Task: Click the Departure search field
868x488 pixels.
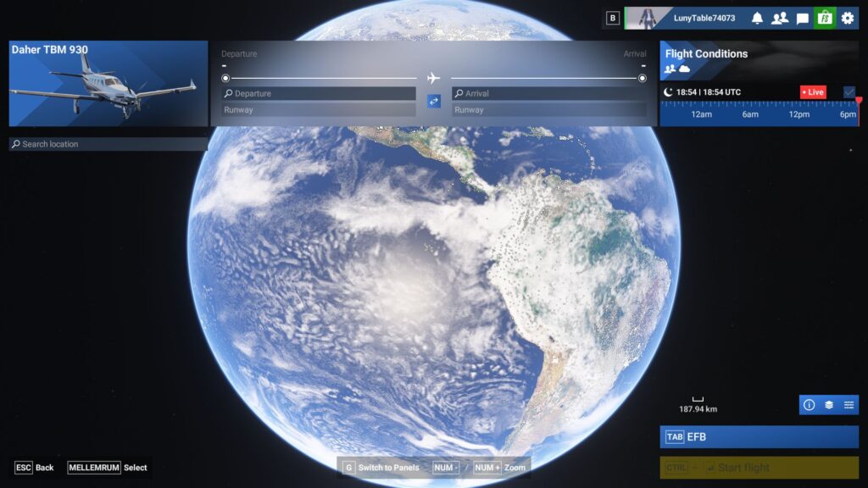Action: coord(319,93)
